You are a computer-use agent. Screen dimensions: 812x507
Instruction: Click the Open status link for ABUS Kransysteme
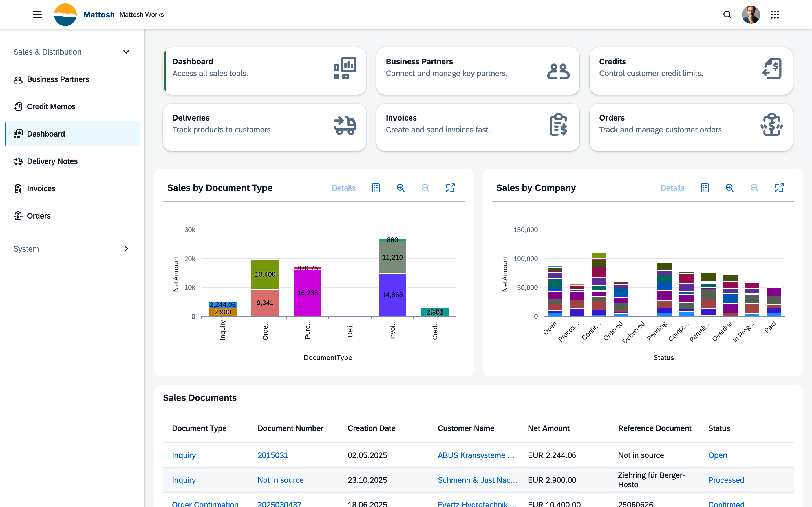717,455
